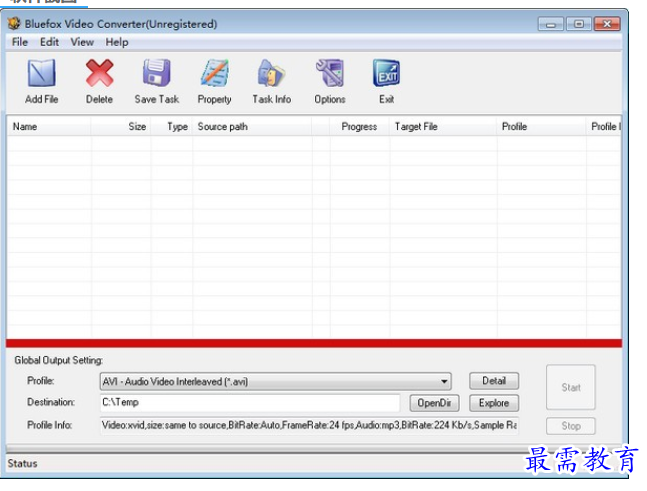Open the Edit menu
This screenshot has width=647, height=491.
point(49,42)
